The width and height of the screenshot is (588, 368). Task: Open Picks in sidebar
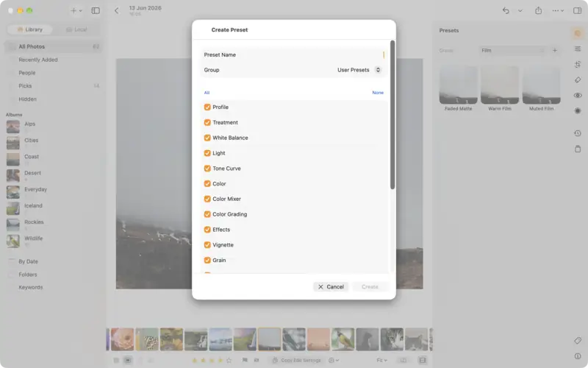click(53, 86)
